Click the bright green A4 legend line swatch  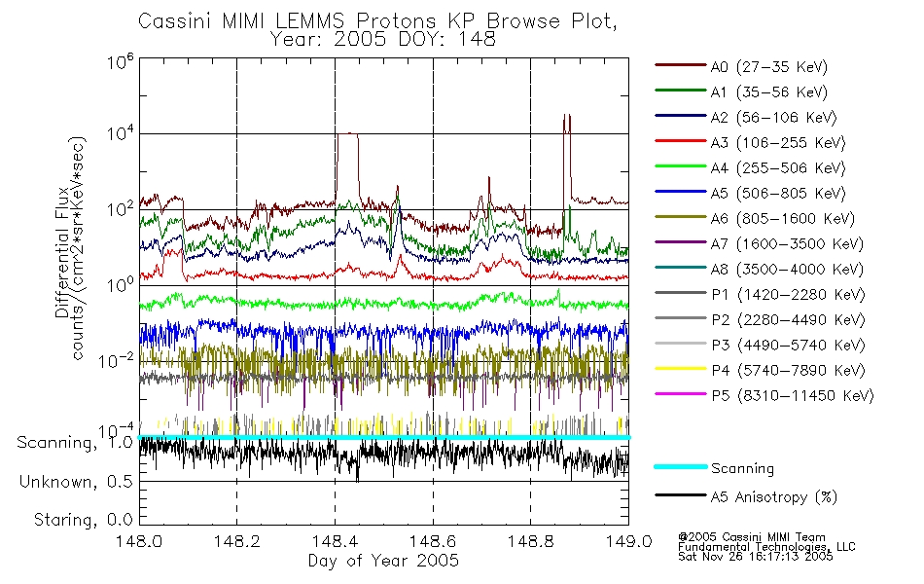click(x=680, y=166)
